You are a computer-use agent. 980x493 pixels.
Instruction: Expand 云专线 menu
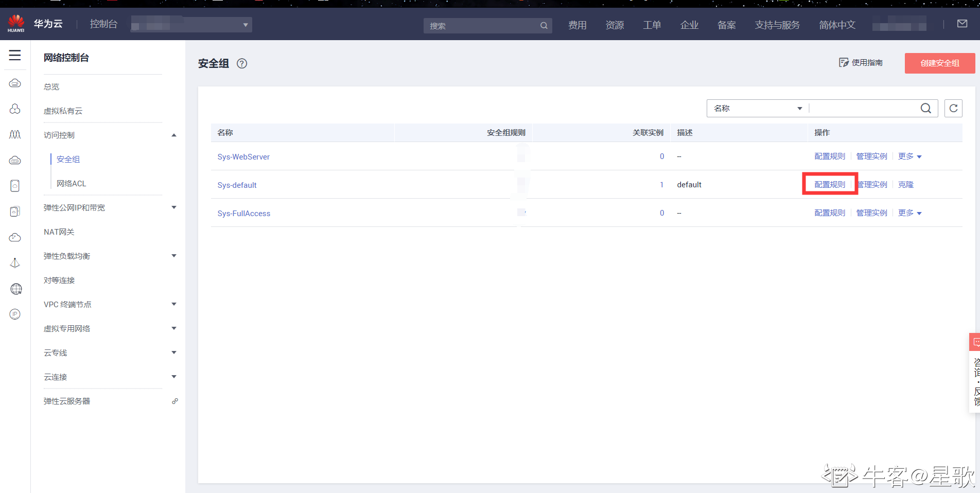(174, 353)
